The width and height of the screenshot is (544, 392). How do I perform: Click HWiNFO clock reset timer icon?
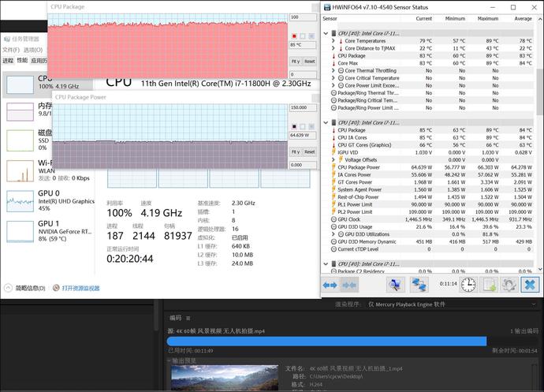(x=468, y=285)
